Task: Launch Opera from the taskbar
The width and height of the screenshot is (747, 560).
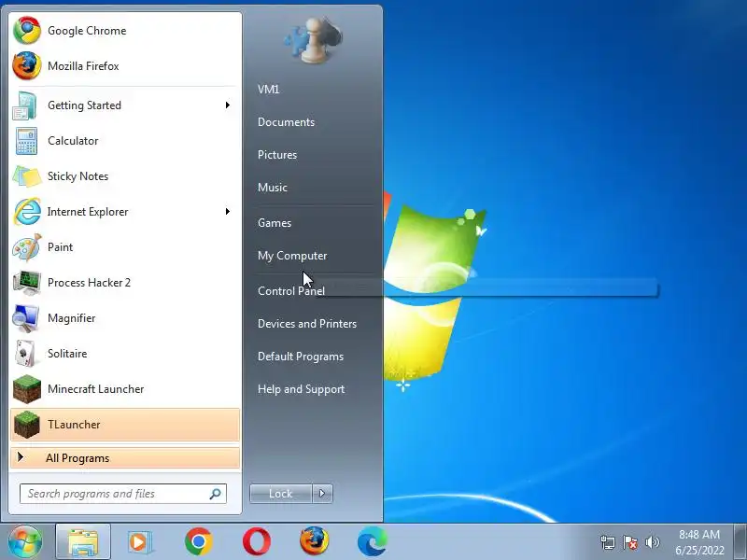Action: tap(256, 542)
